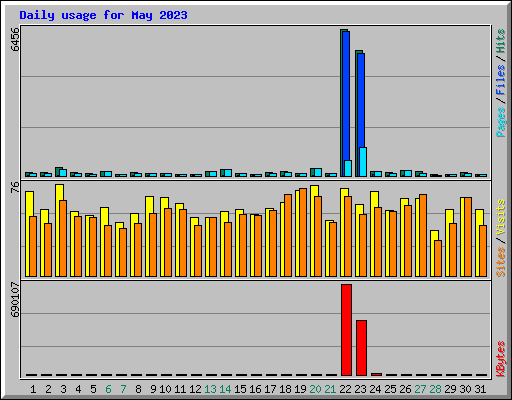Select the blue Files bar for day 23
This screenshot has width=512, height=400.
[x=361, y=100]
